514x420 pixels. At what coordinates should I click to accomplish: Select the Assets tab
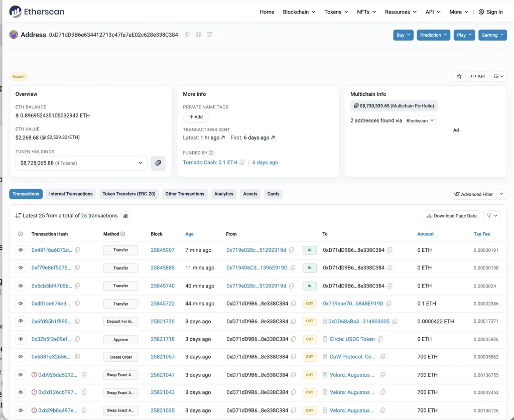click(250, 194)
